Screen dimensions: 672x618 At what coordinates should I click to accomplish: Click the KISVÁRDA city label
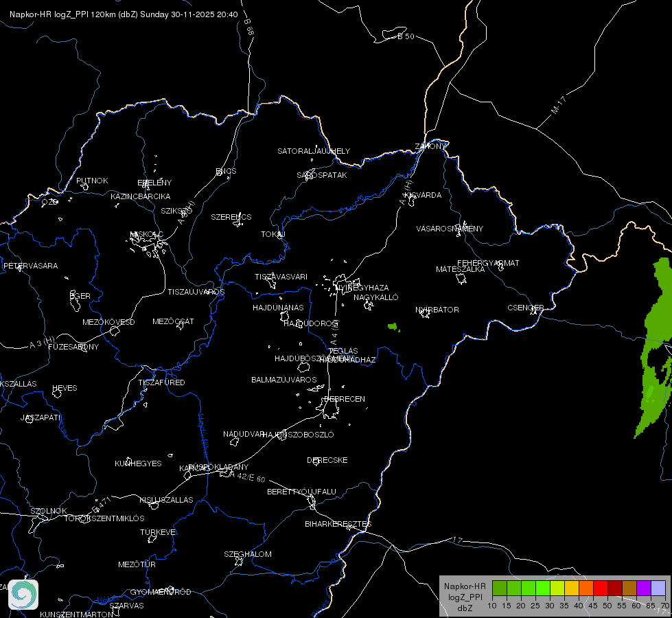pyautogui.click(x=423, y=195)
